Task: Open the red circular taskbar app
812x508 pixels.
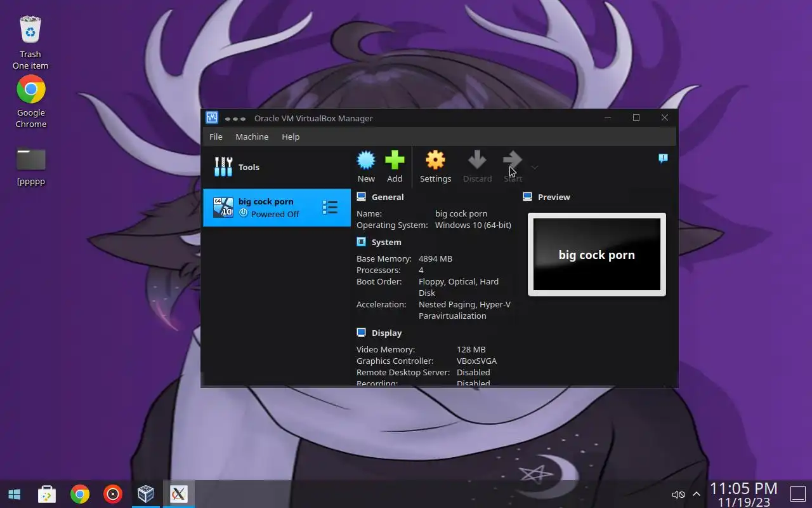Action: pyautogui.click(x=113, y=494)
